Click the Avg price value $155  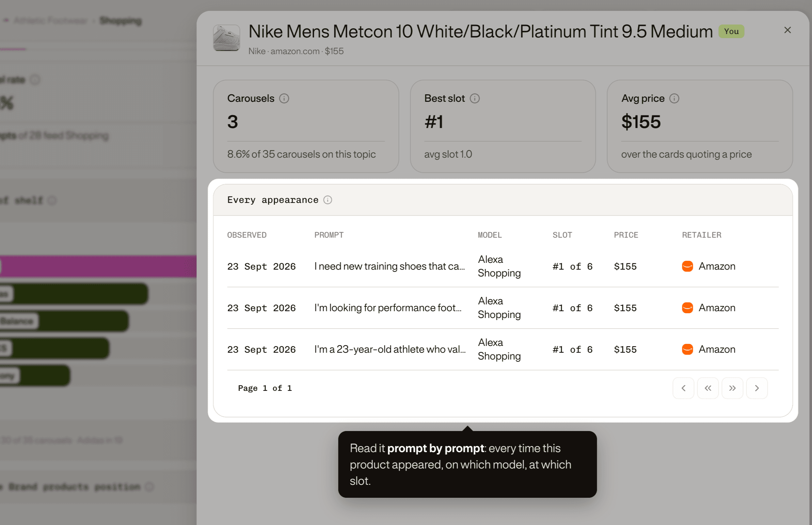click(641, 122)
